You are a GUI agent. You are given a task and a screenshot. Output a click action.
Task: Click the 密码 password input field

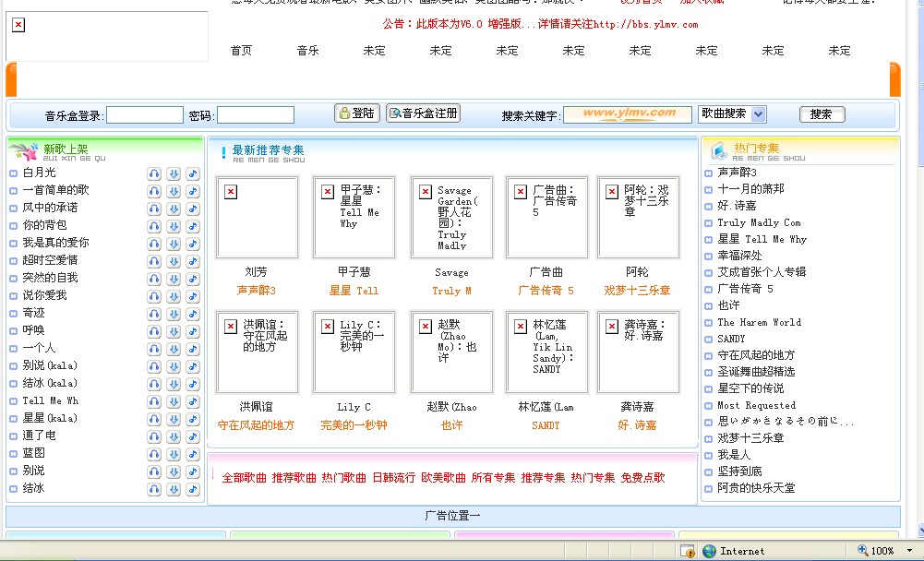coord(255,115)
